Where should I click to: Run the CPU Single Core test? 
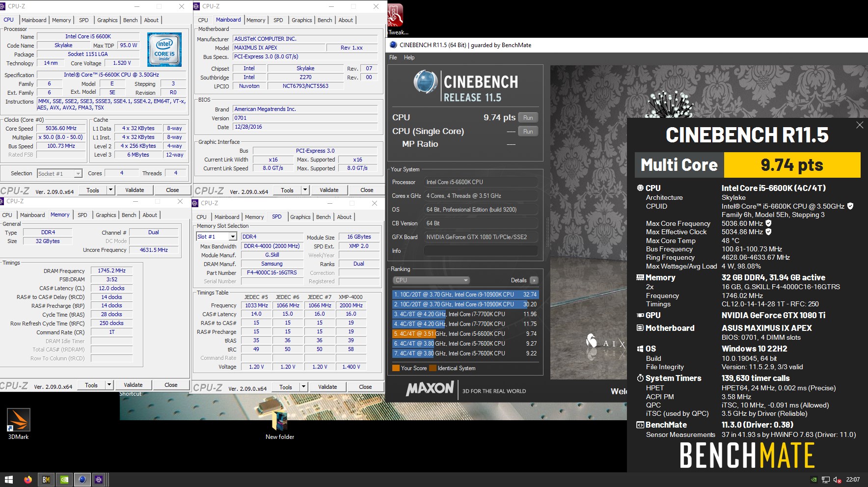[528, 131]
